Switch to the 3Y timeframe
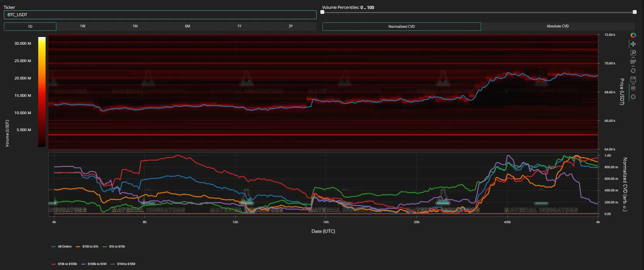 point(291,26)
